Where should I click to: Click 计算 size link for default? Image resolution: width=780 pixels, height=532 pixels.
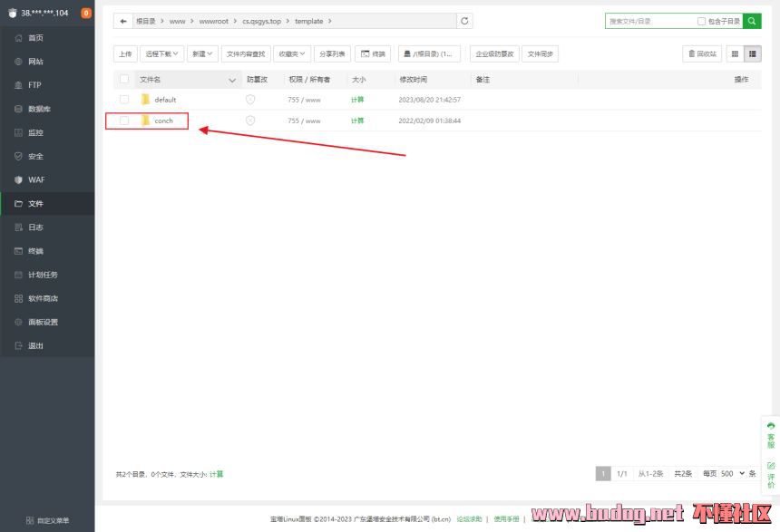point(357,100)
